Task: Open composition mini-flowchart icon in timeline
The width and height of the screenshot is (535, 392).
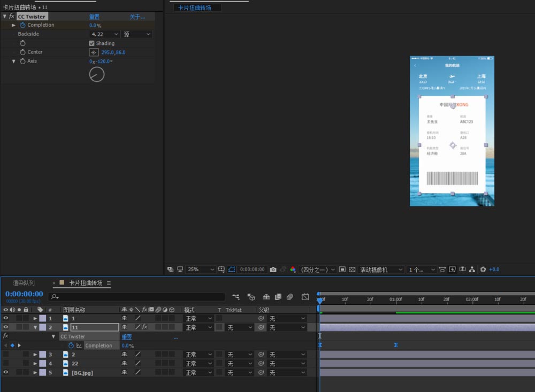Action: coord(236,297)
